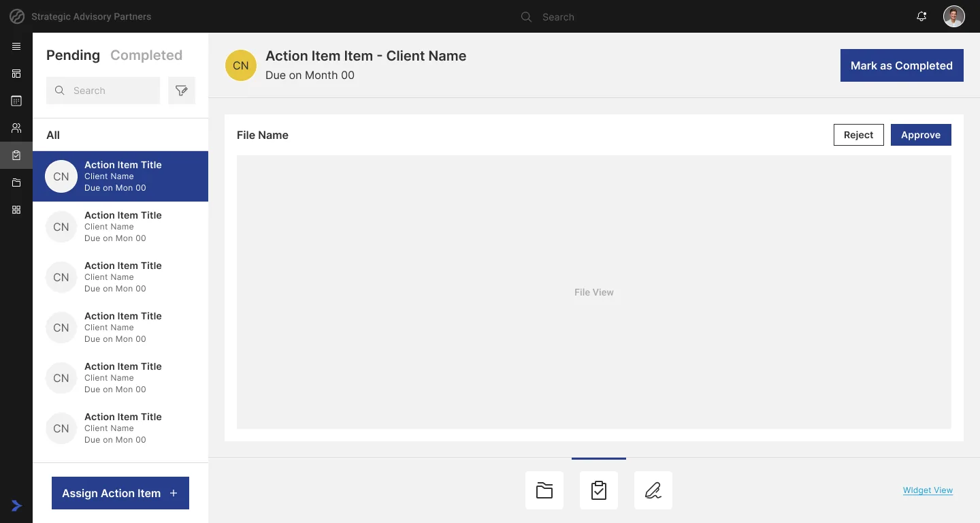The width and height of the screenshot is (980, 523).
Task: Reject the file
Action: pos(859,135)
